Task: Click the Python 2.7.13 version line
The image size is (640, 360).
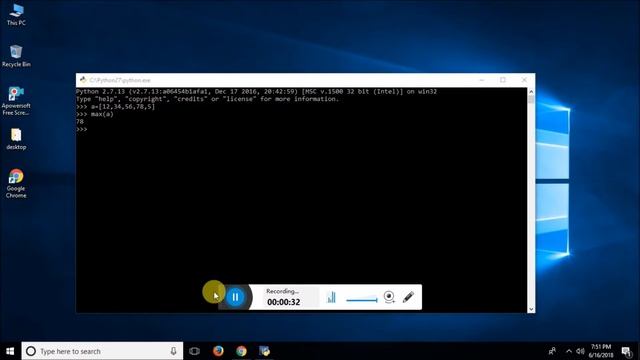Action: (256, 91)
